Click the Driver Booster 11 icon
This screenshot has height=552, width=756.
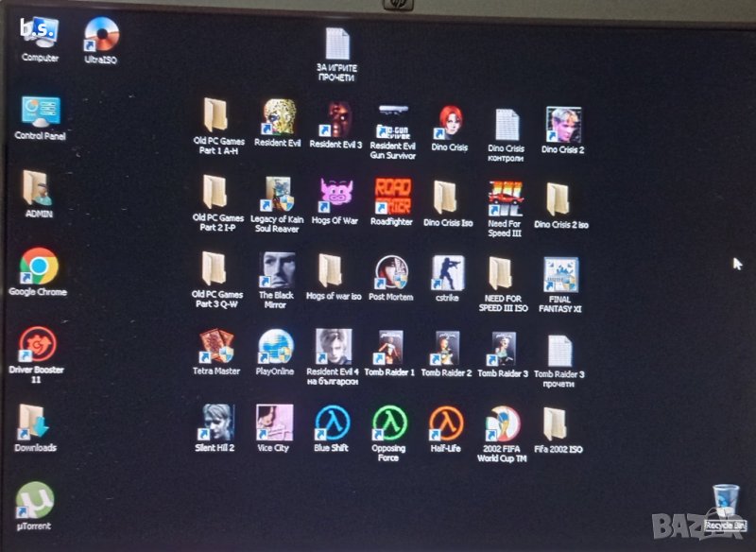pos(38,345)
